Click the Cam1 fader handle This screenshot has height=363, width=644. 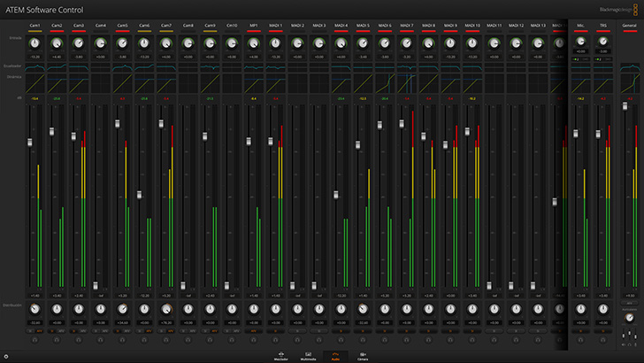(x=30, y=143)
